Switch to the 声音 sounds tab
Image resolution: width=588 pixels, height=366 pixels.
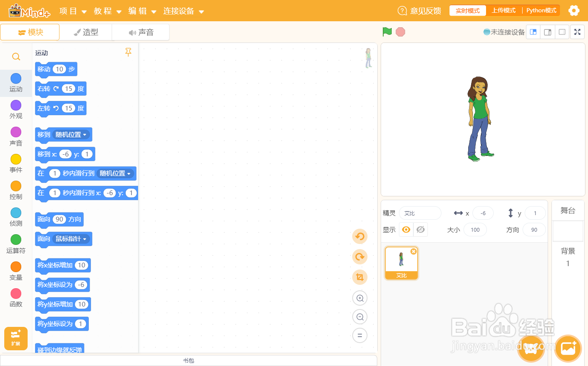coord(141,32)
